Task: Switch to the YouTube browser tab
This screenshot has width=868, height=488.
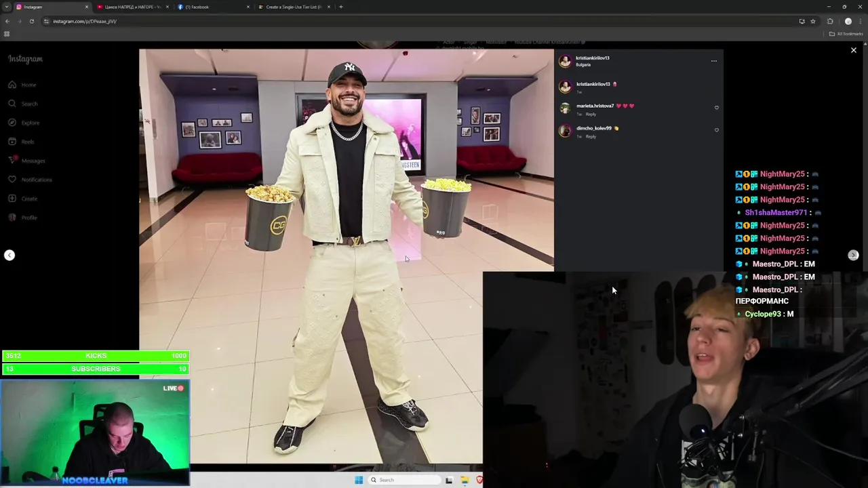Action: [x=132, y=7]
